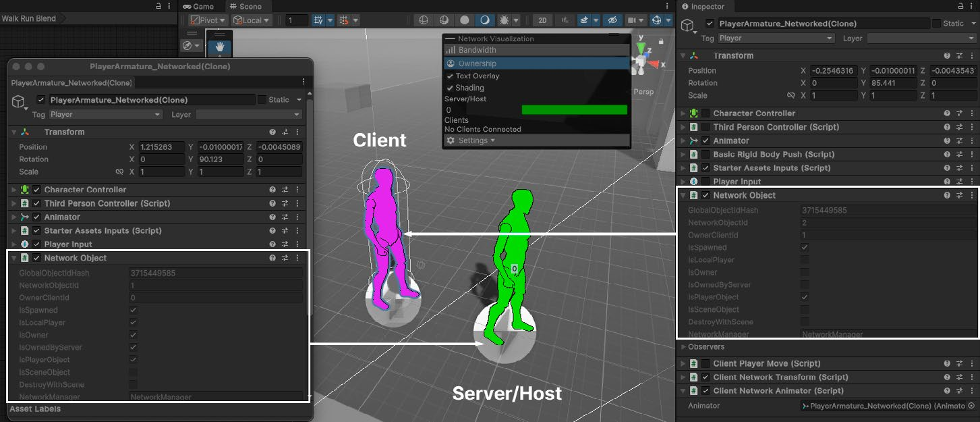Disable Player Input checkbox in floating window
This screenshot has height=422, width=980.
coord(37,244)
